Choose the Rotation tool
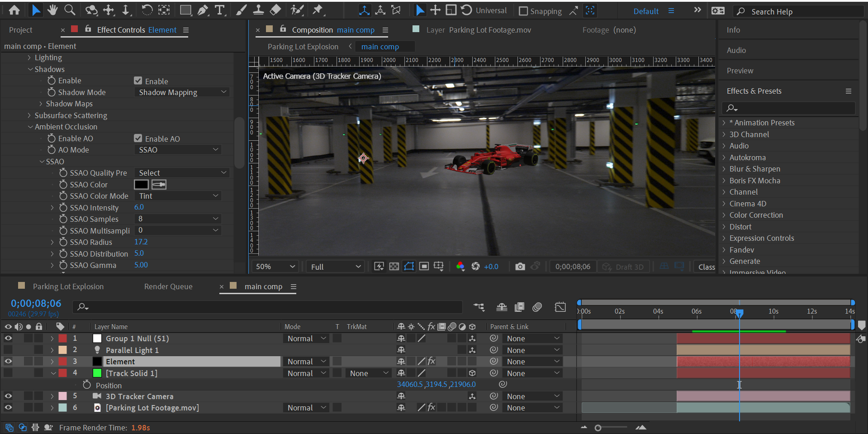 pos(147,10)
